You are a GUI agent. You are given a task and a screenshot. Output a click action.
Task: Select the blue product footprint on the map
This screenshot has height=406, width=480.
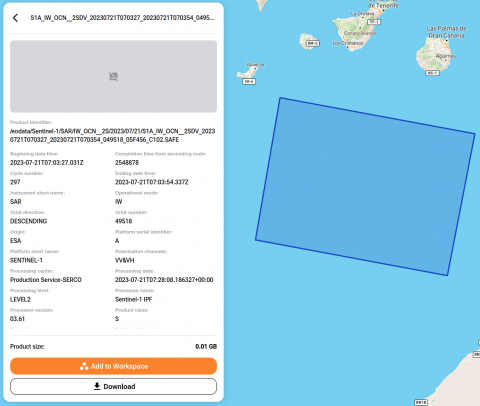365,187
